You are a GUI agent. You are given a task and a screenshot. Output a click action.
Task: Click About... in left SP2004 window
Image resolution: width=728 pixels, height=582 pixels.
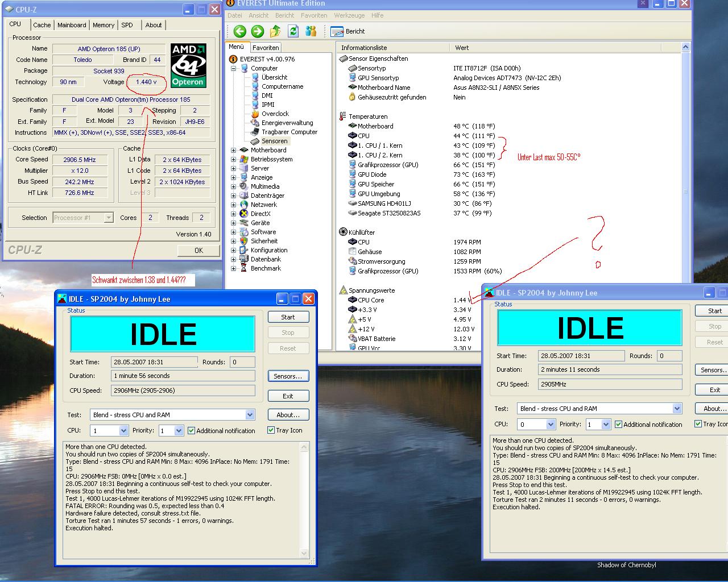[288, 415]
